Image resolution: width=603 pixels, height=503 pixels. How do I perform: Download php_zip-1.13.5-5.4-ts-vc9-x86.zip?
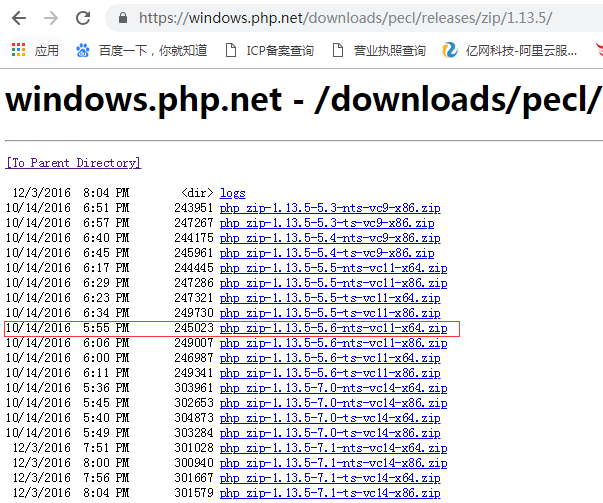pos(327,253)
